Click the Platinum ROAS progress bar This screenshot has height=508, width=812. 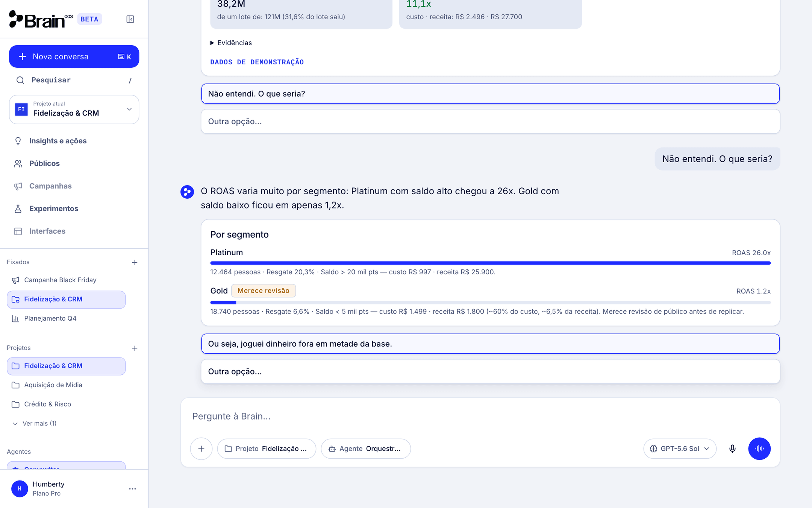coord(490,263)
